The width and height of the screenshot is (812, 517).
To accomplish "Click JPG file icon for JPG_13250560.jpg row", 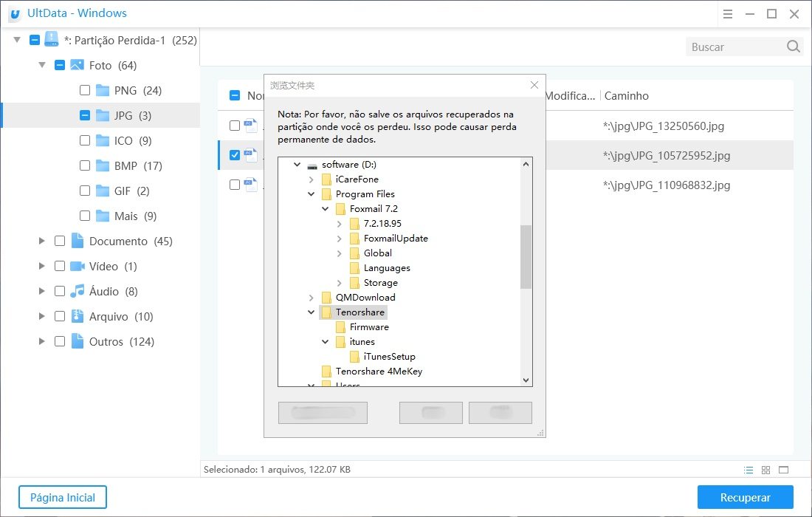I will coord(251,126).
